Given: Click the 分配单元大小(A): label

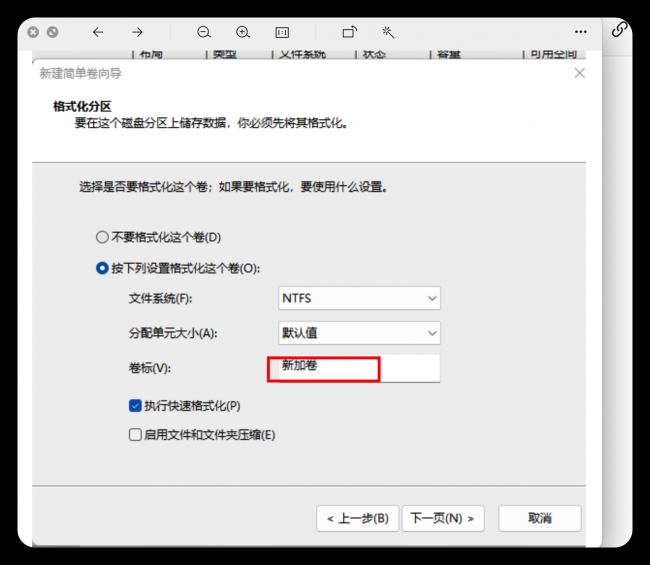Looking at the screenshot, I should [173, 333].
